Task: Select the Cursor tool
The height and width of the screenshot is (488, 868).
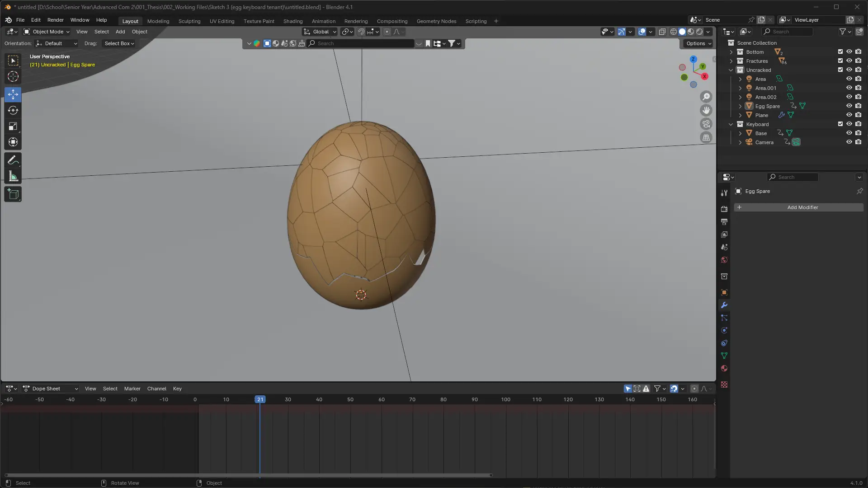Action: [x=13, y=76]
